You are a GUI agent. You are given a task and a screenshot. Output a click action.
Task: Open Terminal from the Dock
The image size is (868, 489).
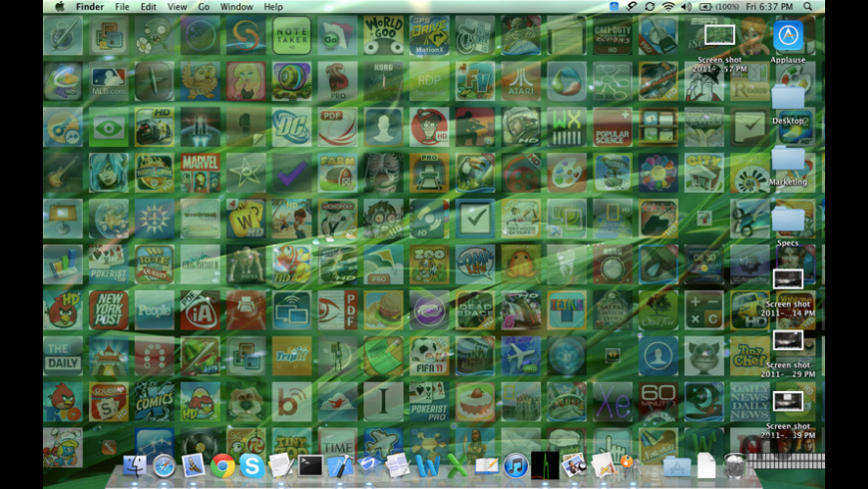pos(310,466)
